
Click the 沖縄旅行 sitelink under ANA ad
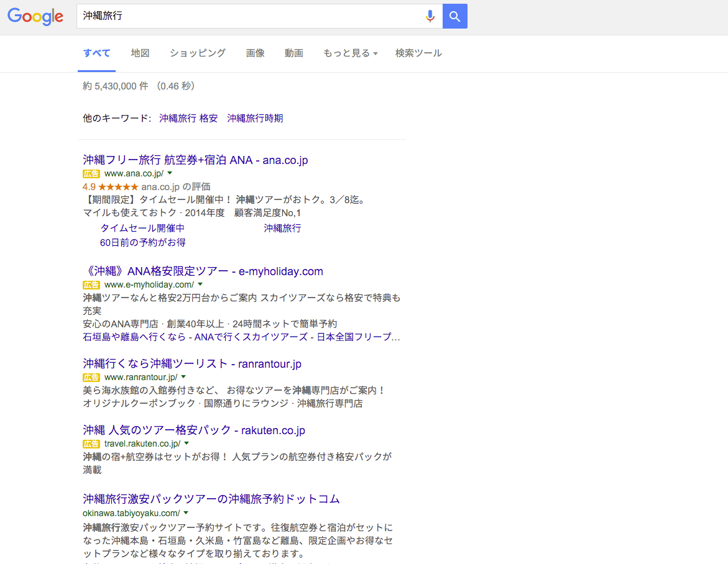click(x=282, y=228)
